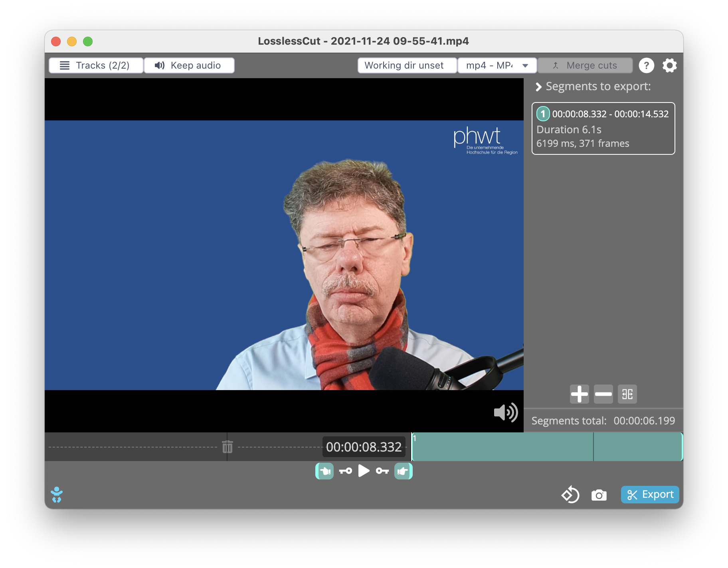This screenshot has width=728, height=568.
Task: Click the Merge cuts button
Action: 585,65
